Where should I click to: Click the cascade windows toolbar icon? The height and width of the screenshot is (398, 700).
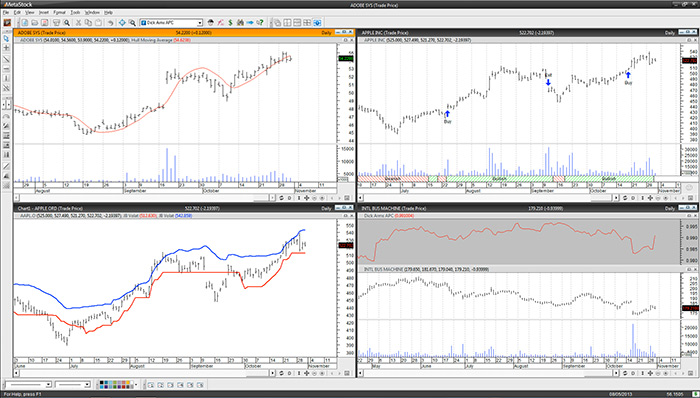[x=277, y=22]
